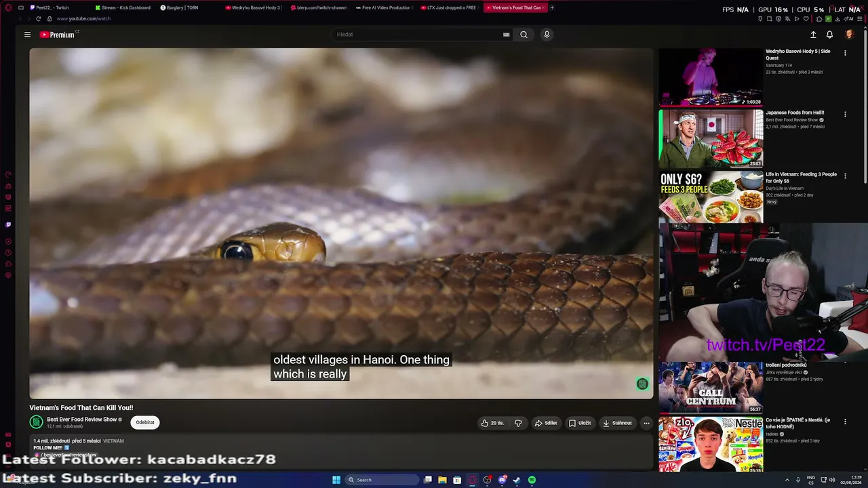Open 'Wedryho Basové Hody 5' thumbnail
The image size is (868, 488).
[x=711, y=77]
